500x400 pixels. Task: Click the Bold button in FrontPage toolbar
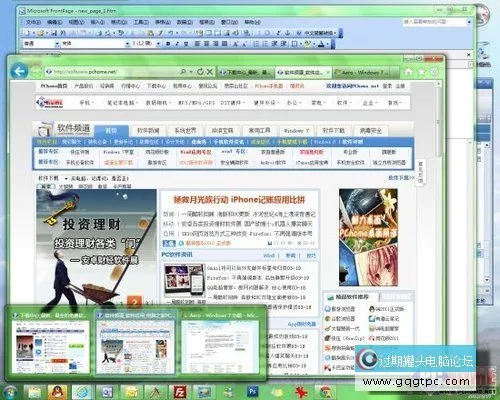pyautogui.click(x=168, y=44)
